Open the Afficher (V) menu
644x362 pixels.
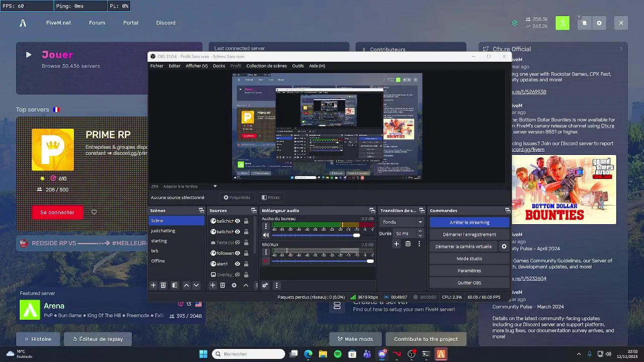[197, 66]
